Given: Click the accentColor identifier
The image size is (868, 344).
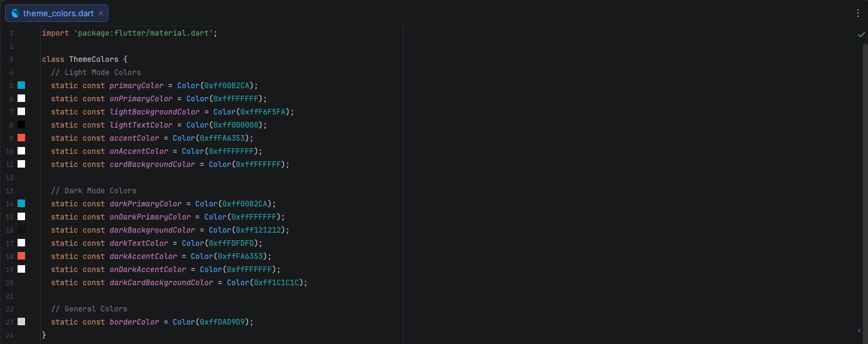Looking at the screenshot, I should 135,138.
